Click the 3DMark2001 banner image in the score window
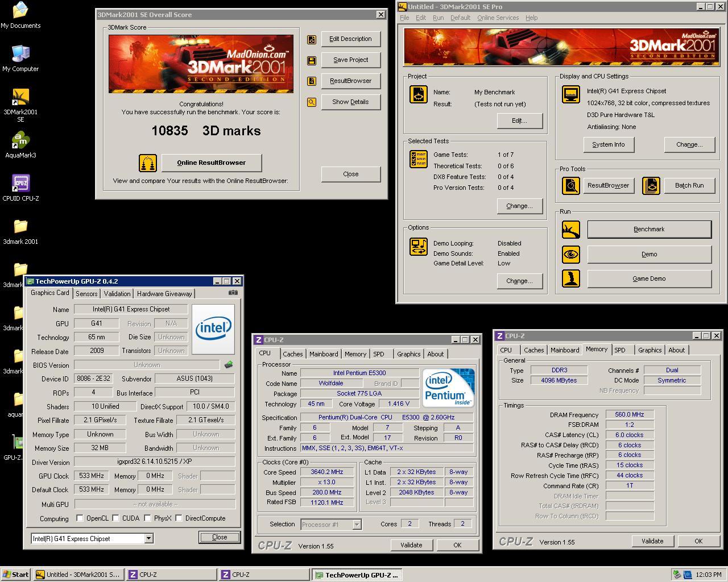 click(201, 64)
